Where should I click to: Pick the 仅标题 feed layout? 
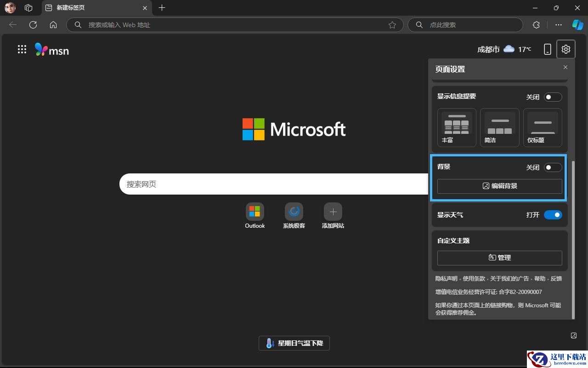[543, 127]
